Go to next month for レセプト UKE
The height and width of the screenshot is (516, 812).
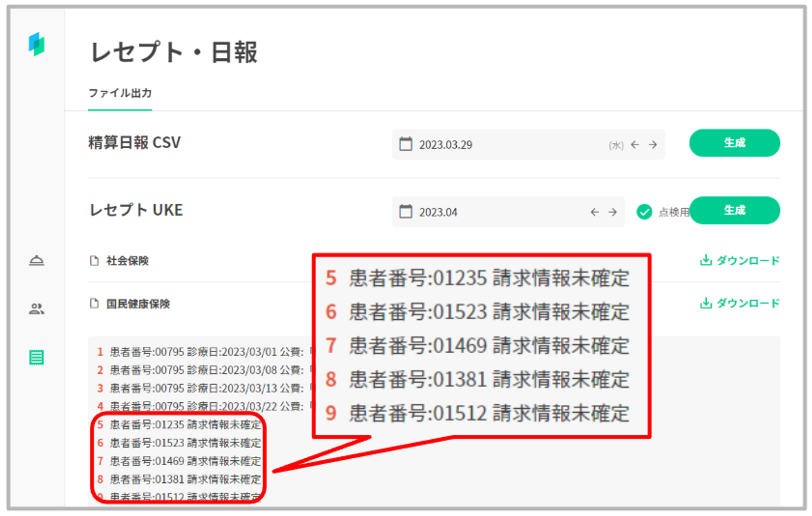coord(613,212)
